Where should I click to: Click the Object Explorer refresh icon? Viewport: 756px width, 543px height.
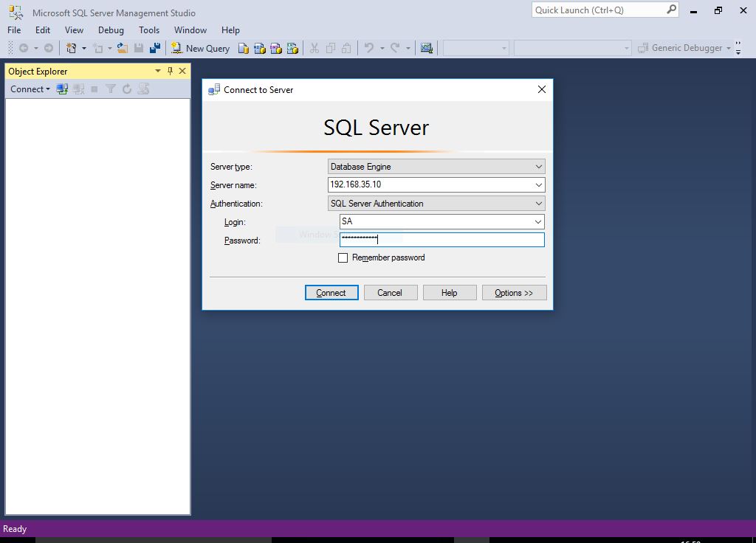point(127,89)
